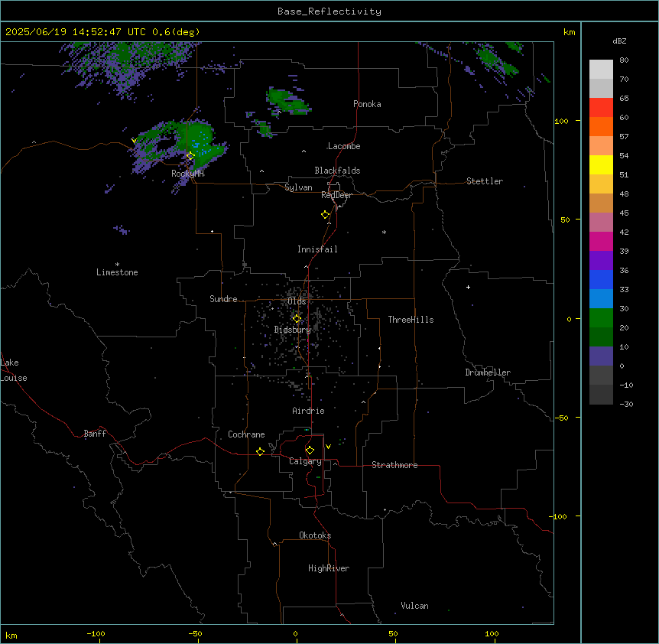Screen dimensions: 659x644
Task: Click the HighRiver city label
Action: 329,568
